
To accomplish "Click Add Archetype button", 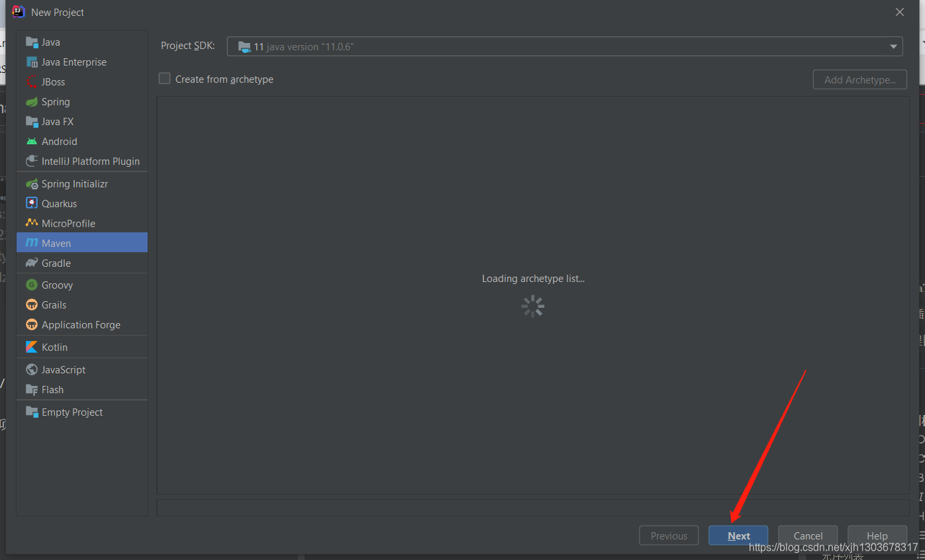I will click(859, 79).
